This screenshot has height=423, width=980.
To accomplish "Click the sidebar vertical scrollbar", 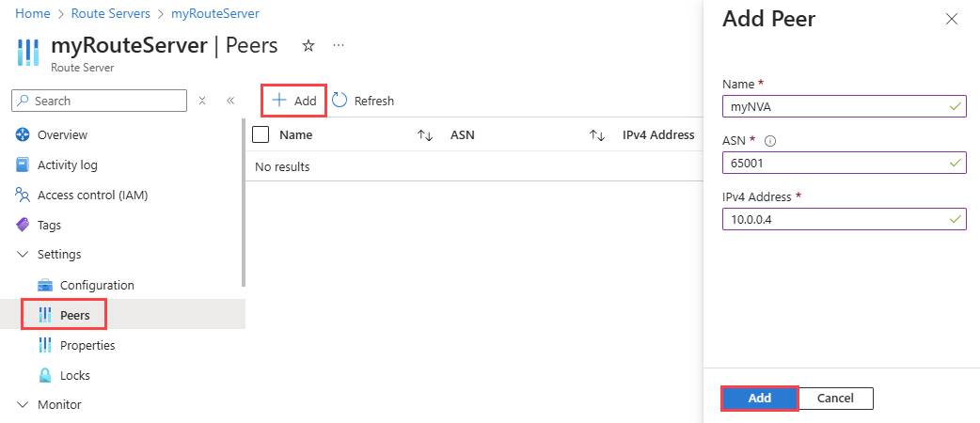I will [x=244, y=201].
